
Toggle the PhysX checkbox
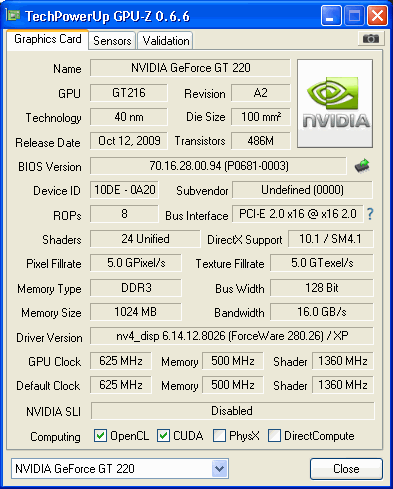tap(219, 435)
